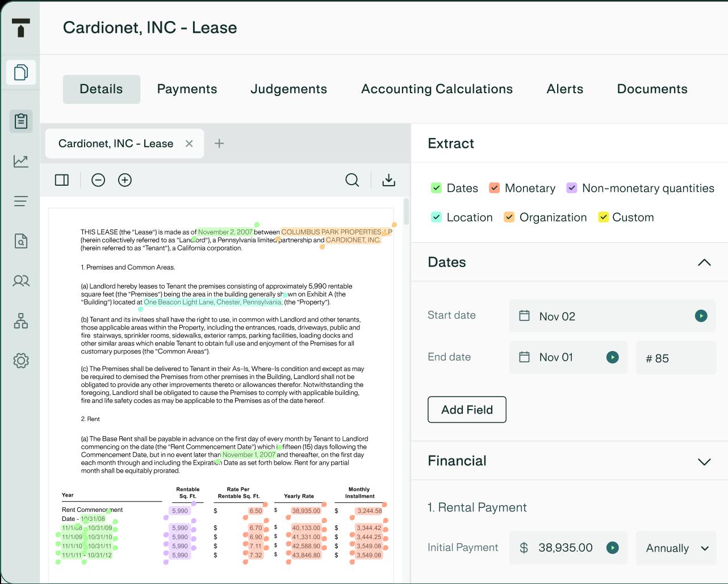Download the lease document

pyautogui.click(x=388, y=180)
